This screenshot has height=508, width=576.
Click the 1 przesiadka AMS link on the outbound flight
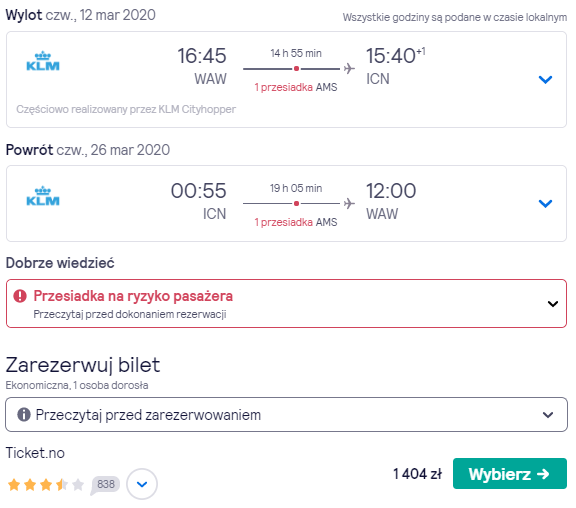296,87
